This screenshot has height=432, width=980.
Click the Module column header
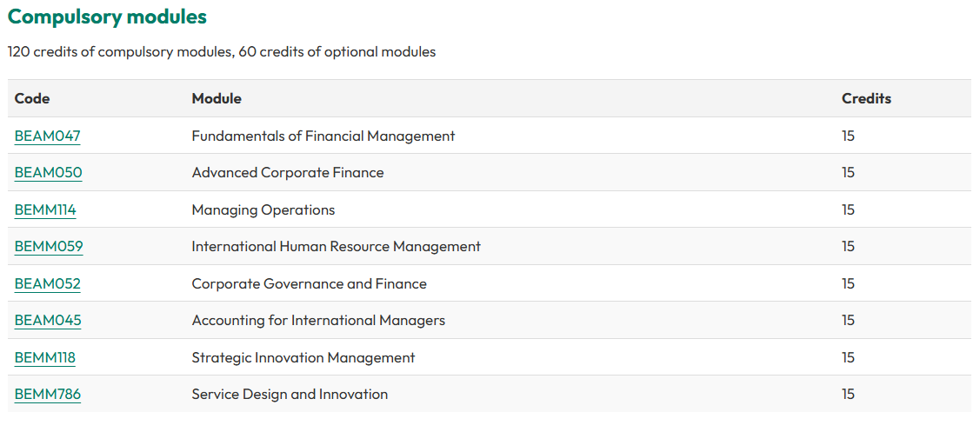pyautogui.click(x=217, y=98)
